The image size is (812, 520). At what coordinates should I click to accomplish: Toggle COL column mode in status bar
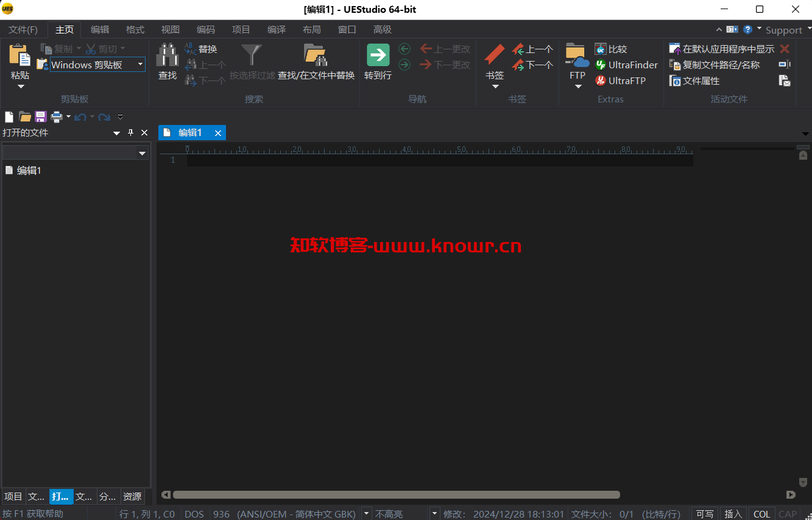761,514
